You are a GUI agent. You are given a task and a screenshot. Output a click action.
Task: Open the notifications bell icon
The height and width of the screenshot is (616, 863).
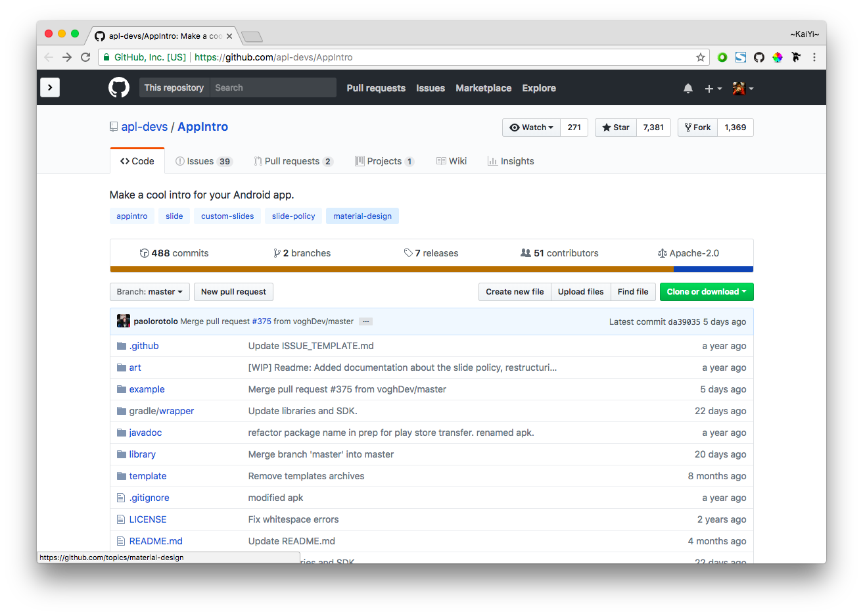point(688,88)
